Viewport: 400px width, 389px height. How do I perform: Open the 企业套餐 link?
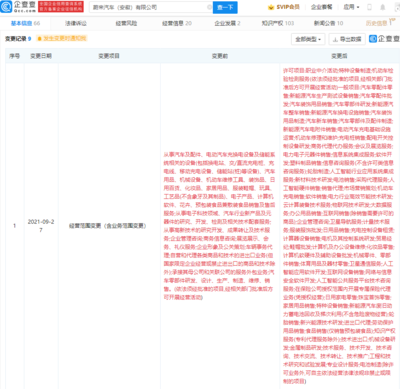click(x=321, y=7)
